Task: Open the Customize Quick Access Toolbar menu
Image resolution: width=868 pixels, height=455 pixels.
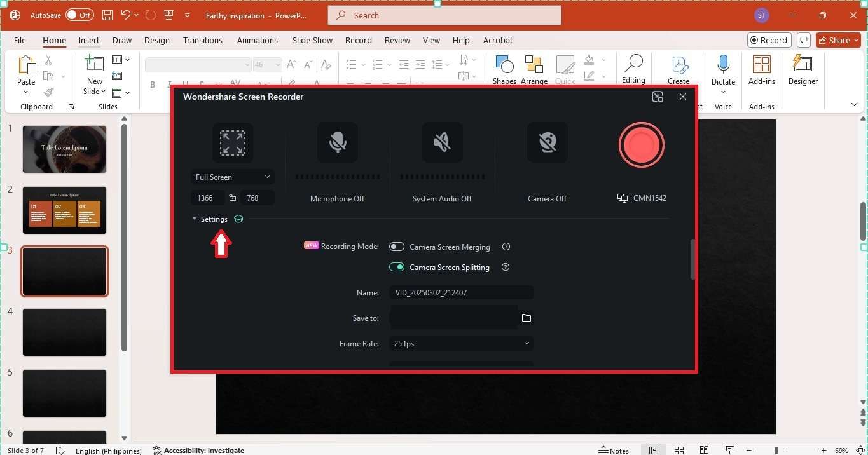Action: [x=187, y=15]
